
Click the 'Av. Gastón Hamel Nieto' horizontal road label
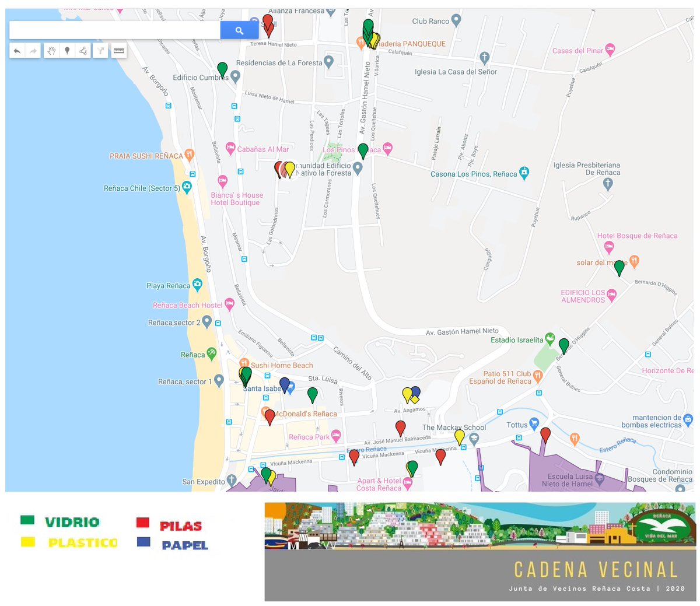coord(462,331)
